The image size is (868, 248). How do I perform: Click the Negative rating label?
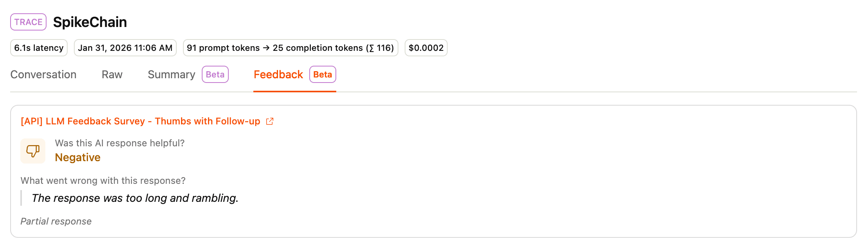coord(77,157)
